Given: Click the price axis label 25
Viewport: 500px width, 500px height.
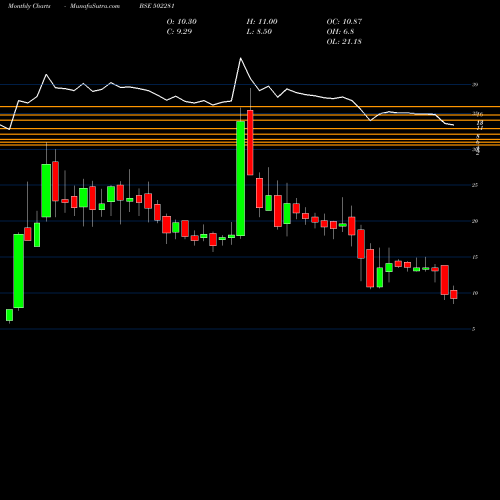Looking at the screenshot, I should click(475, 185).
